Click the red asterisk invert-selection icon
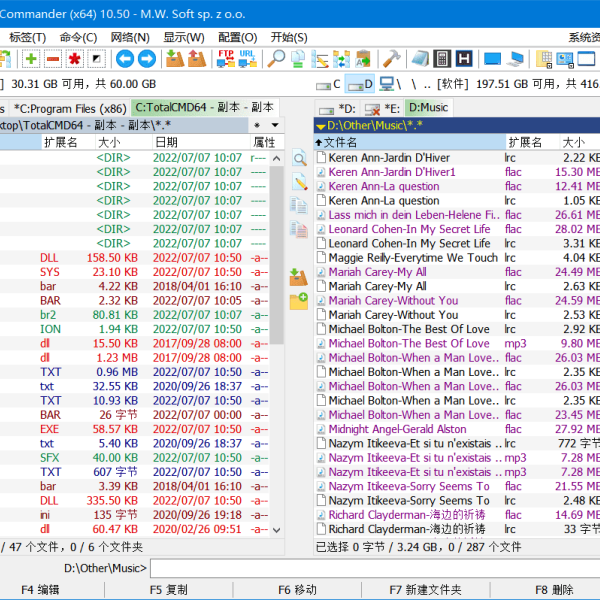 [75, 59]
